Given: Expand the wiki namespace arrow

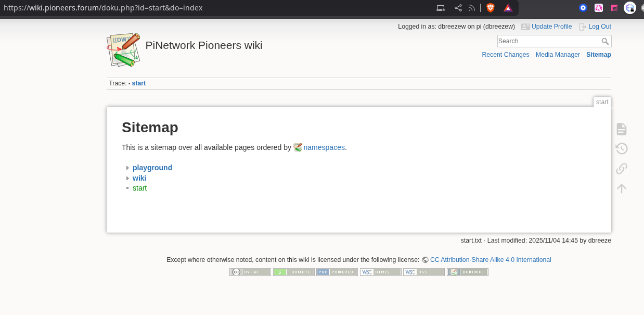Looking at the screenshot, I should coord(127,178).
